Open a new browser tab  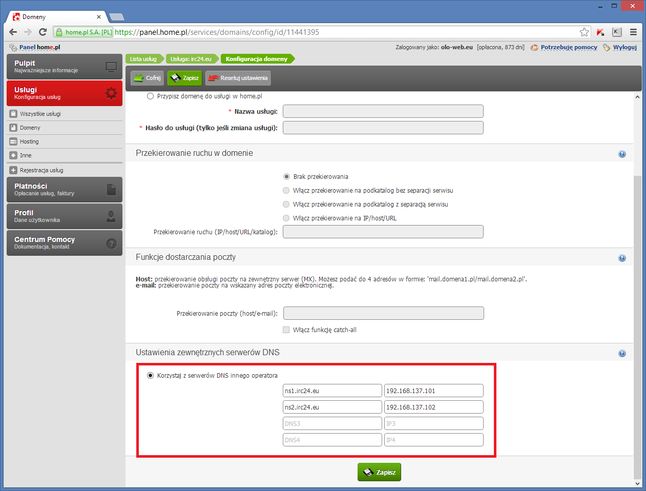pyautogui.click(x=117, y=17)
